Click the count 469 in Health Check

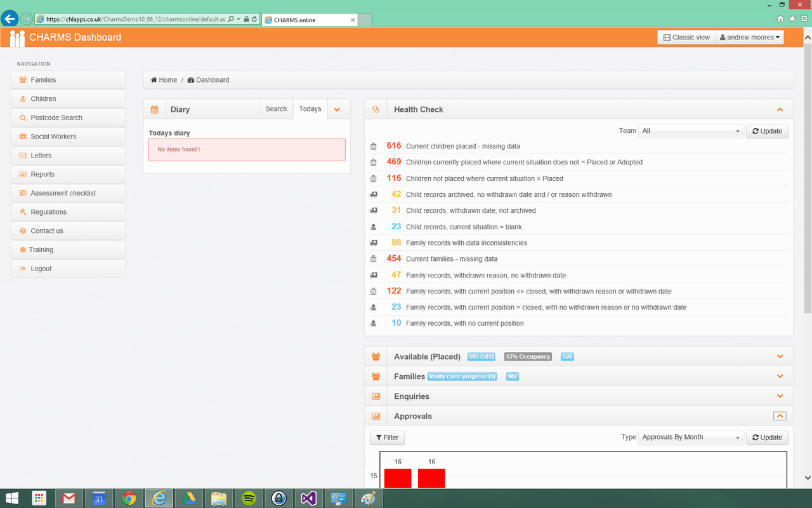click(394, 162)
